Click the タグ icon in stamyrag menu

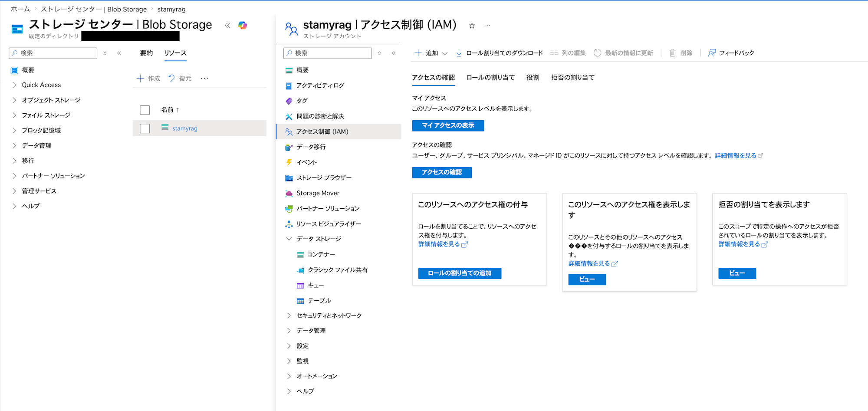coord(289,101)
